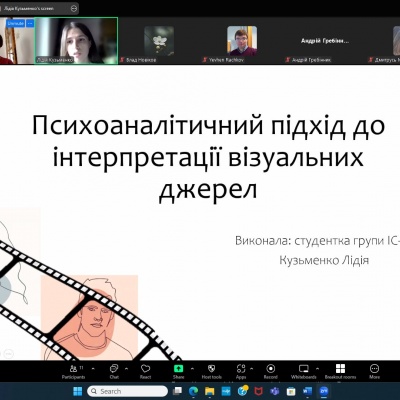400x400 pixels.
Task: Start recording with the Record button
Action: click(271, 372)
